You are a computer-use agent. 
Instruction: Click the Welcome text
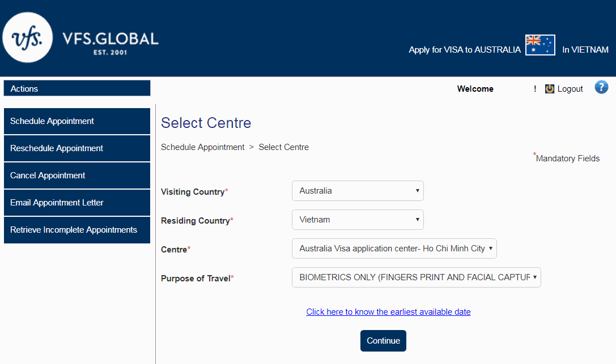tap(475, 89)
